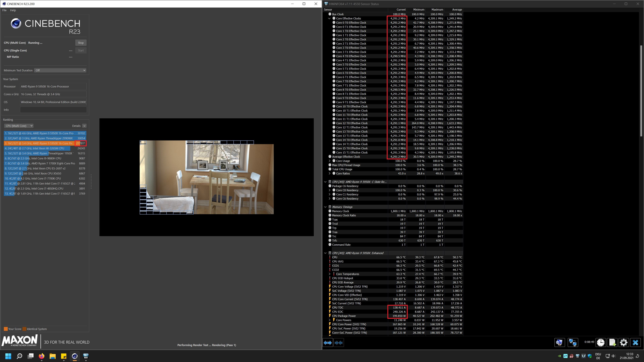Click the Windows Security shield tray icon
The width and height of the screenshot is (644, 362).
589,356
